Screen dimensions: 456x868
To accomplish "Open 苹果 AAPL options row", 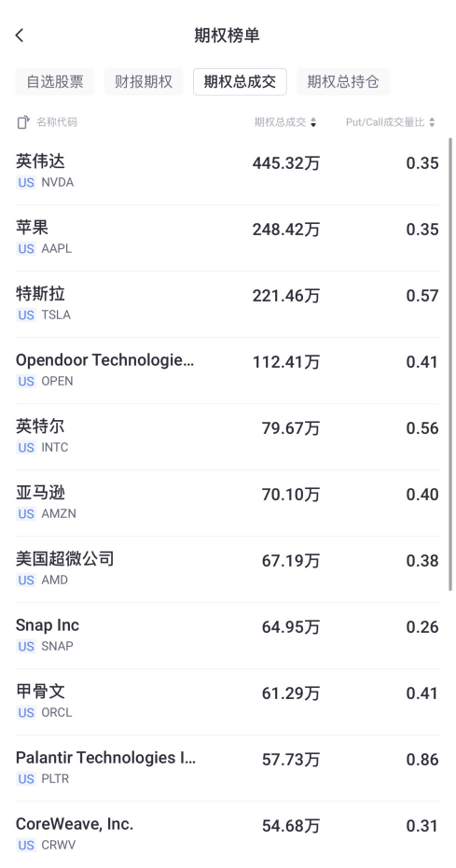I will coord(228,238).
